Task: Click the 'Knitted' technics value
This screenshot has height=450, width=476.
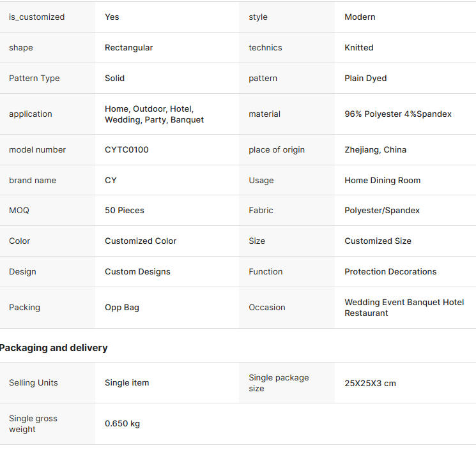Action: point(358,48)
